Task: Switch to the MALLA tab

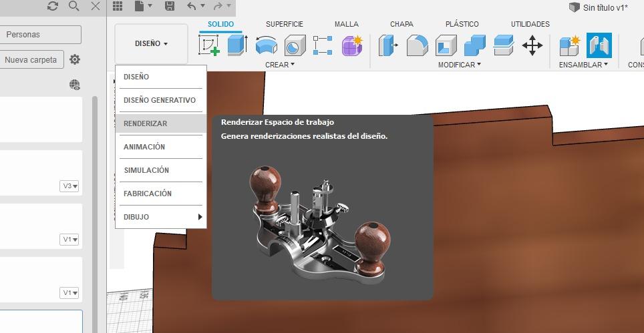Action: pos(346,24)
